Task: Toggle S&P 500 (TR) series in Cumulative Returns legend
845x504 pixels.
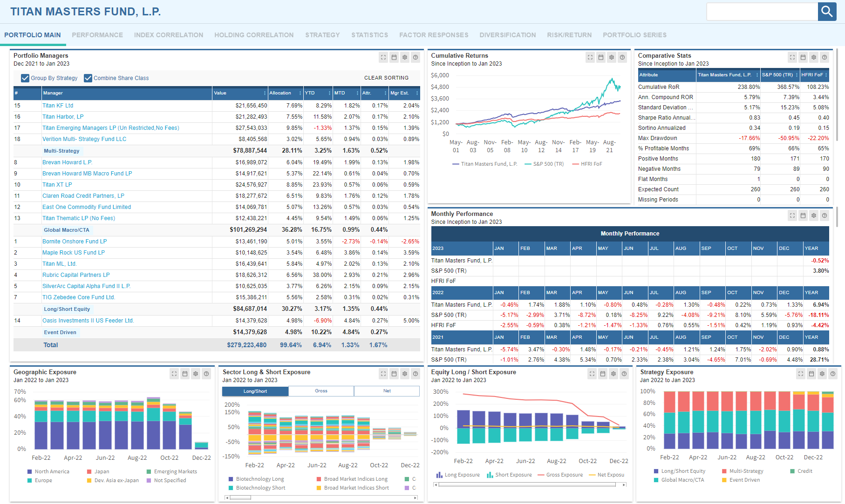Action: (x=544, y=164)
